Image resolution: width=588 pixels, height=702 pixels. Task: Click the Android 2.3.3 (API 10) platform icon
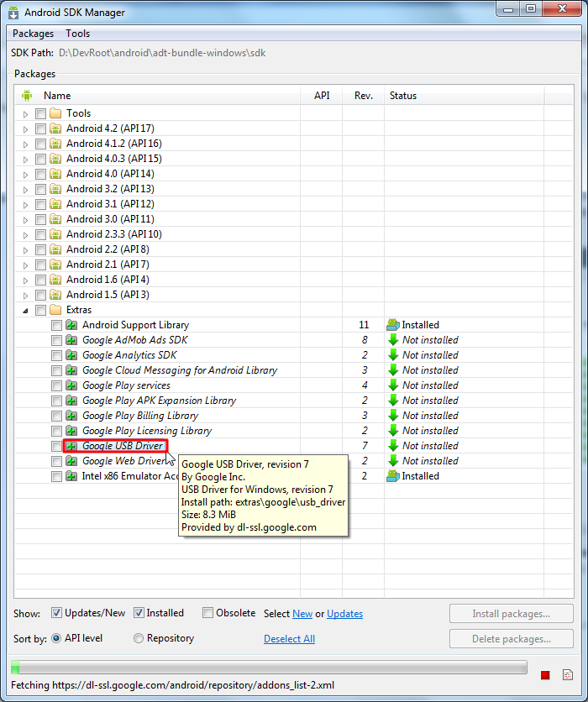(55, 234)
